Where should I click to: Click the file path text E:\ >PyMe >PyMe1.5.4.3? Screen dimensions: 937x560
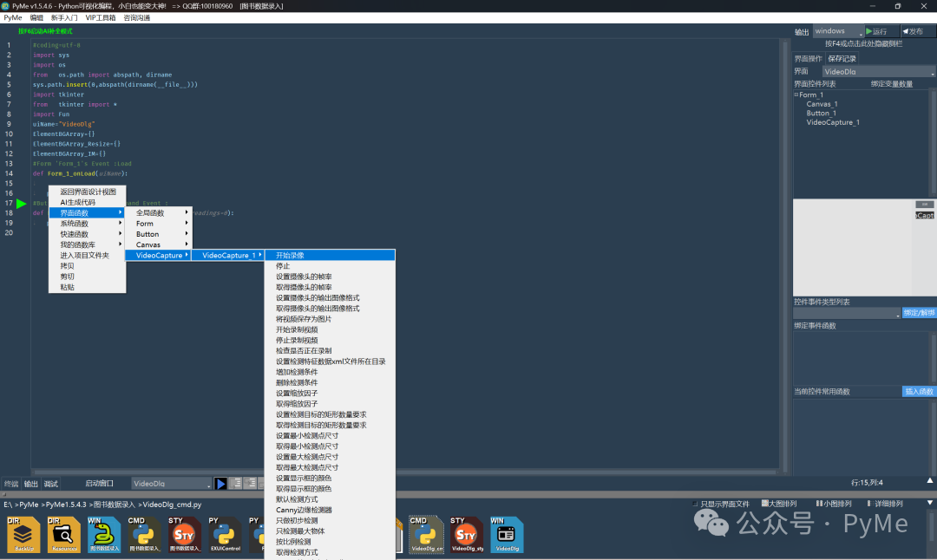[45, 505]
